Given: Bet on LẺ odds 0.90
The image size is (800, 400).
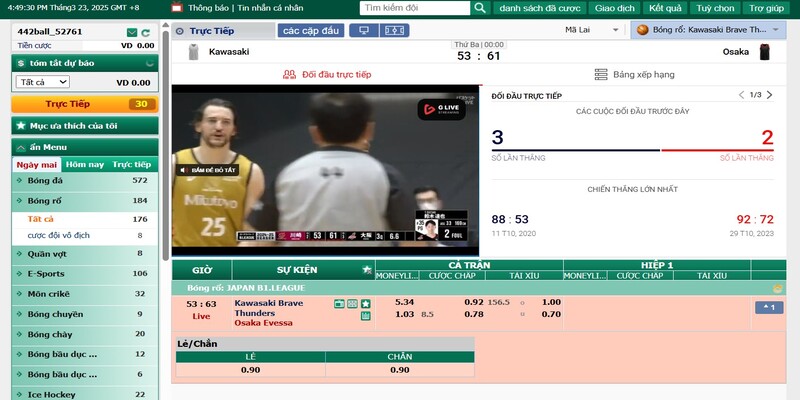Looking at the screenshot, I should click(251, 370).
